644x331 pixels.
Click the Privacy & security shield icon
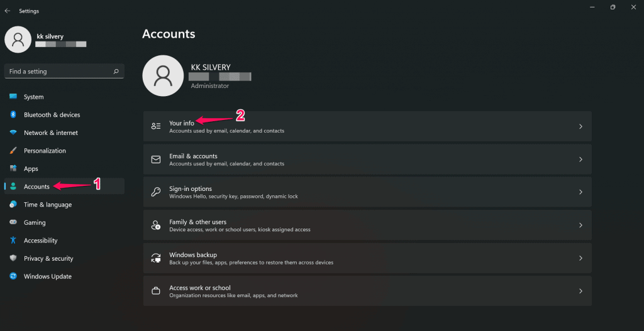click(13, 258)
